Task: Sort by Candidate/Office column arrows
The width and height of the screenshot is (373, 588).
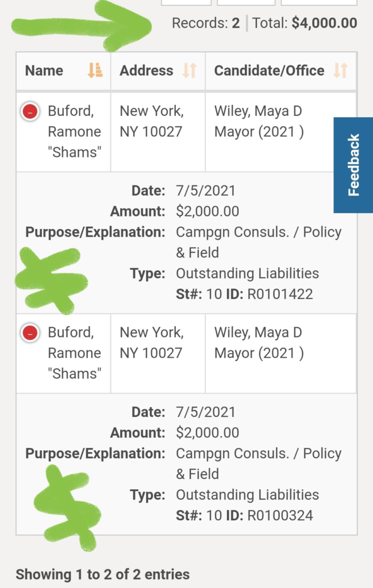Action: pyautogui.click(x=341, y=71)
